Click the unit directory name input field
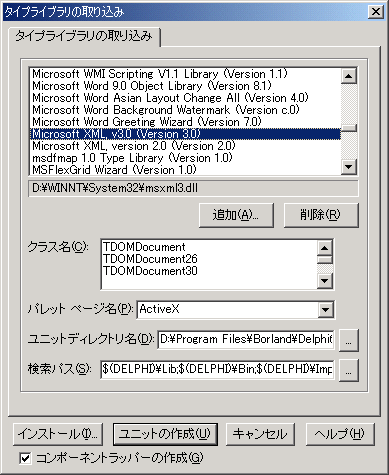This screenshot has width=389, height=475. point(246,340)
